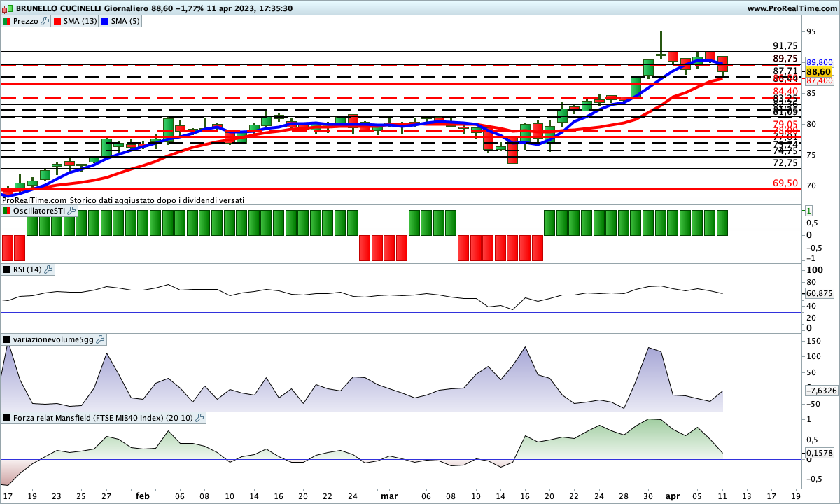This screenshot has height=504, width=840.
Task: Open Forza relat Mansfield settings wrench
Action: [200, 418]
